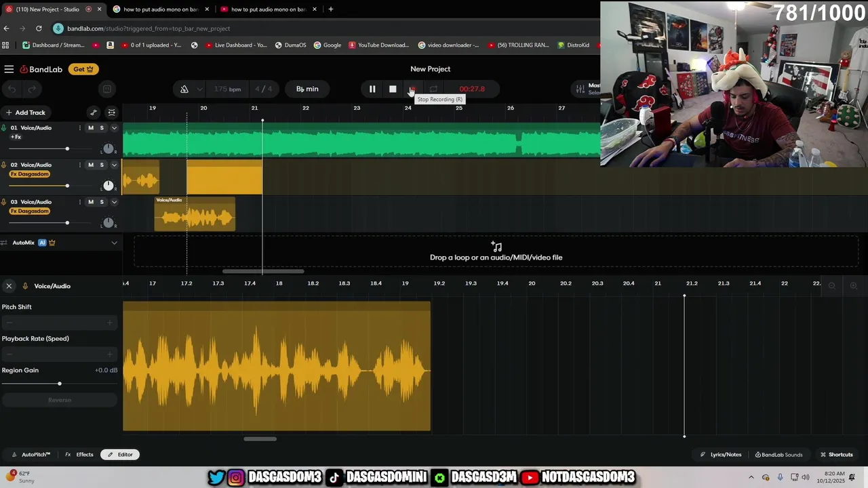
Task: Stop playback with the square button
Action: 393,89
